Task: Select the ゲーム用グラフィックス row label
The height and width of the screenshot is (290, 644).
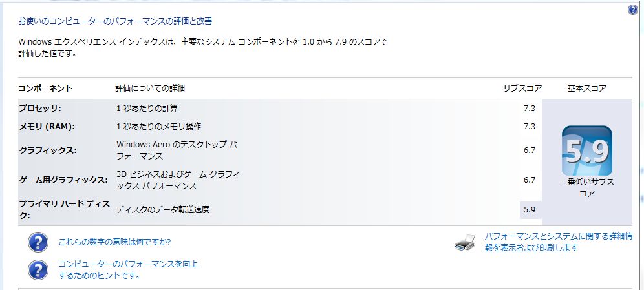Action: 63,180
